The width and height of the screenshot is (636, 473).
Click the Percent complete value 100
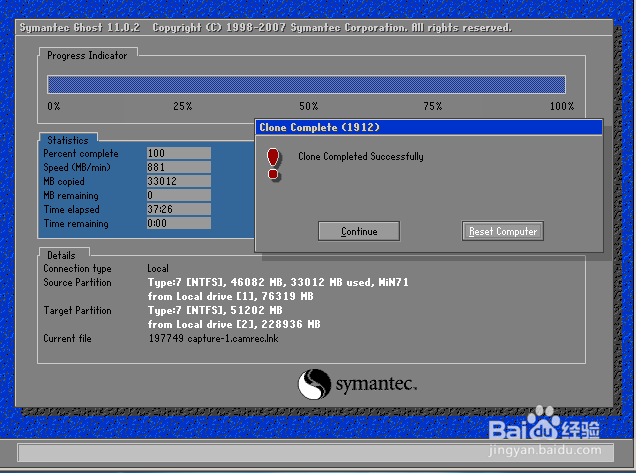pos(179,153)
